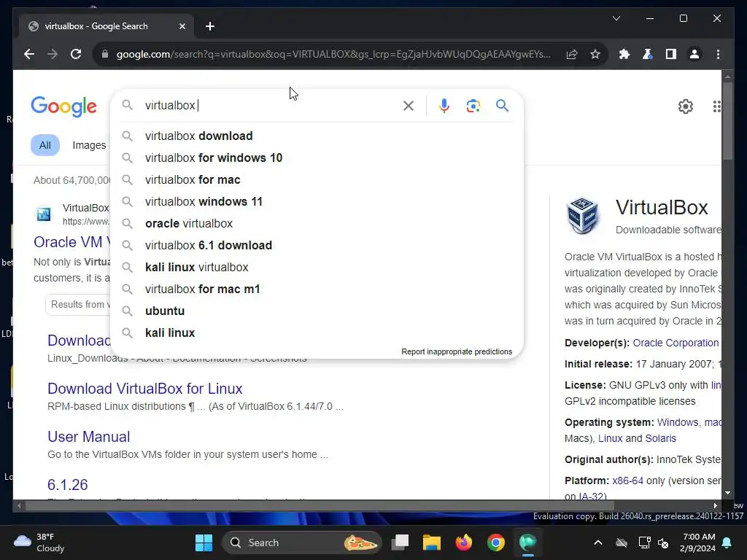Open Google apps grid
The height and width of the screenshot is (560, 747).
coord(716,106)
